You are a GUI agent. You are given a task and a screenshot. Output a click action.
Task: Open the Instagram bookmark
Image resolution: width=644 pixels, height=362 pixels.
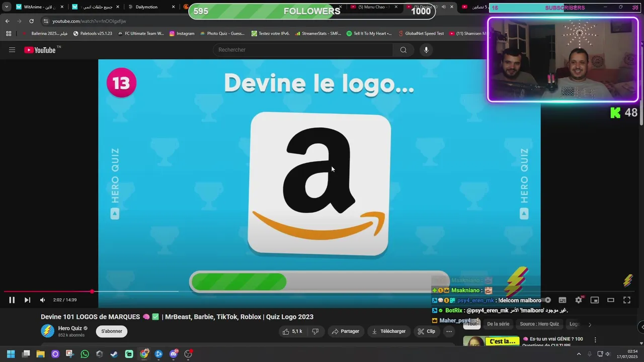click(x=182, y=34)
